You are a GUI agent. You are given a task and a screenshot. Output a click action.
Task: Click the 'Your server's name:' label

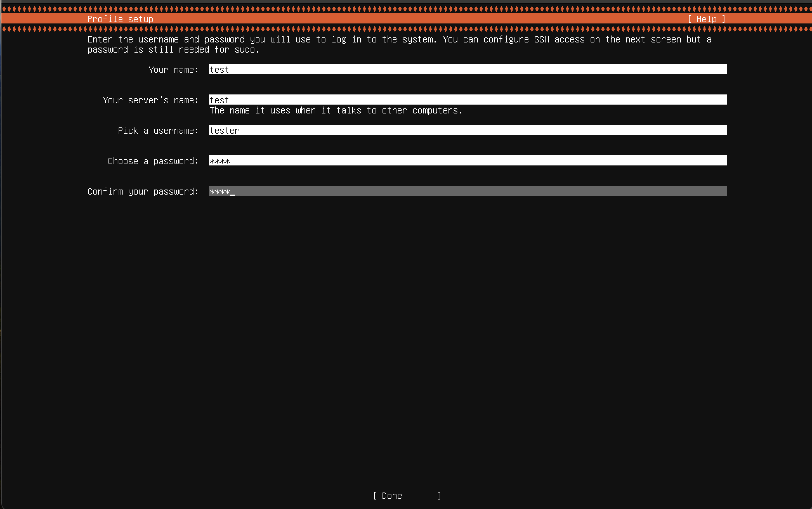coord(151,100)
